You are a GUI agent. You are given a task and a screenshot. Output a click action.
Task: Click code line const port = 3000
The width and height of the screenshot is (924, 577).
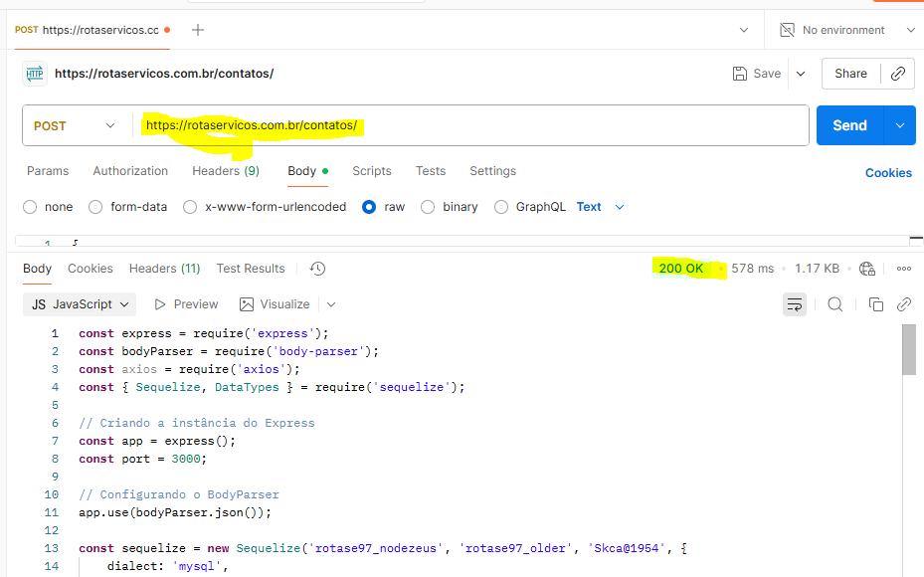click(142, 460)
